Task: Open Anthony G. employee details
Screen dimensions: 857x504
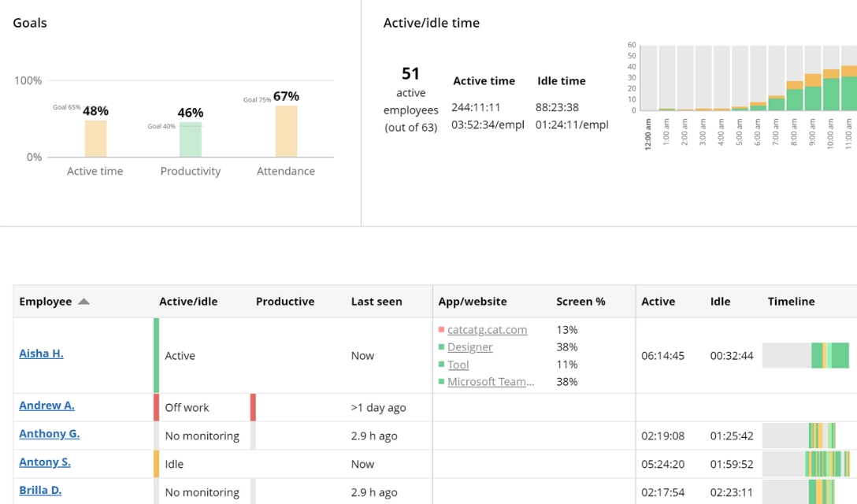Action: (49, 434)
